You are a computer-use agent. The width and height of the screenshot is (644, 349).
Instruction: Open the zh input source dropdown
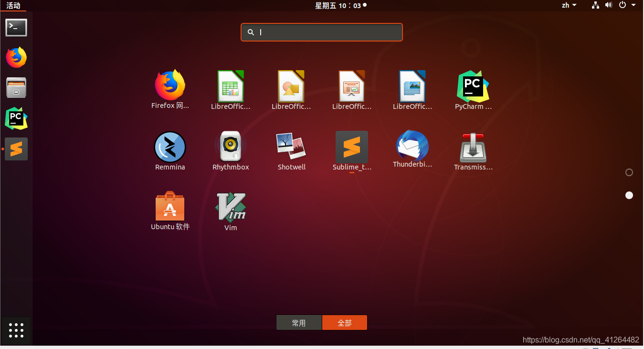click(x=569, y=5)
